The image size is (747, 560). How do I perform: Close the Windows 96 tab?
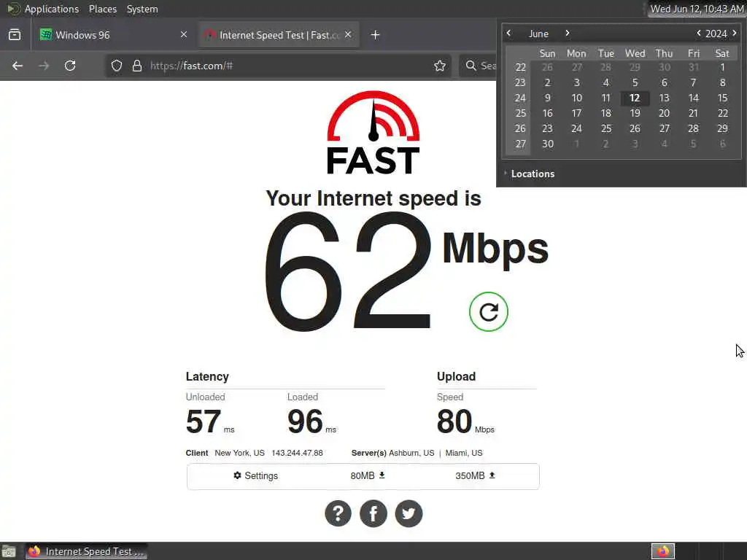pyautogui.click(x=184, y=35)
